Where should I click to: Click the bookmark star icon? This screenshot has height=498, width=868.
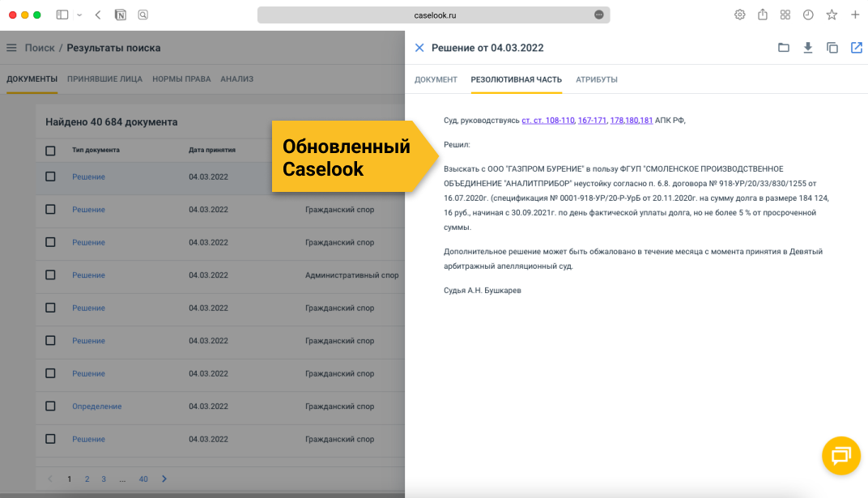(832, 15)
